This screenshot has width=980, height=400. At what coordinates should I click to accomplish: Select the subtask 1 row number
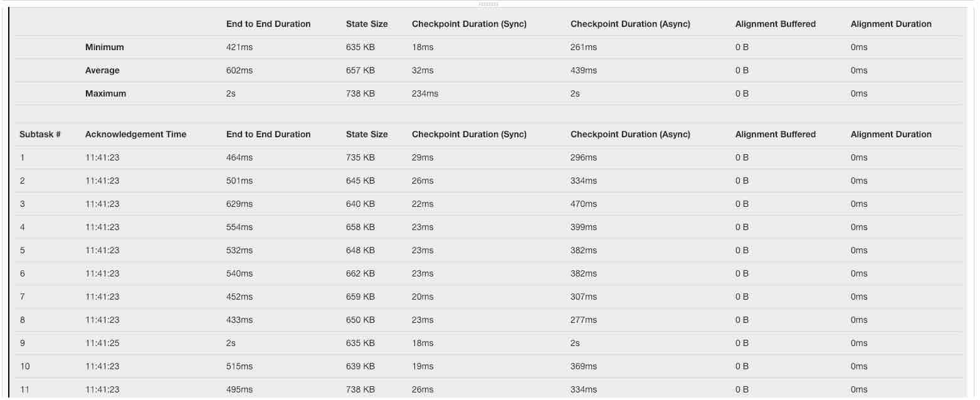click(x=23, y=157)
